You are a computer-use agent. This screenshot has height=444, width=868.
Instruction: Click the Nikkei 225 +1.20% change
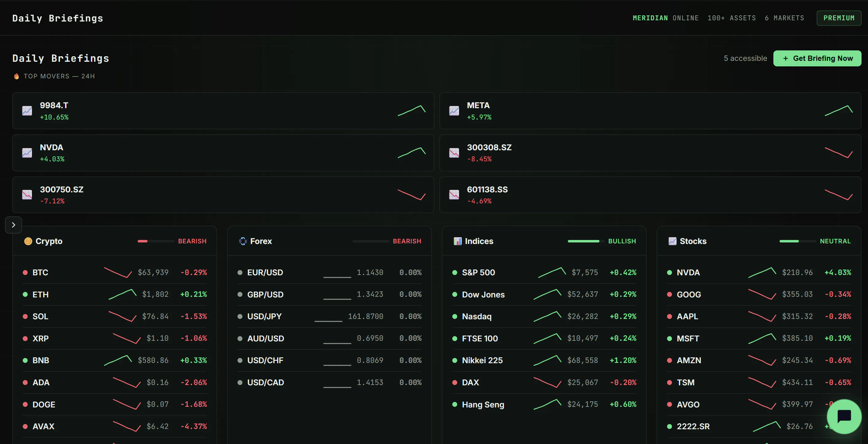coord(623,360)
